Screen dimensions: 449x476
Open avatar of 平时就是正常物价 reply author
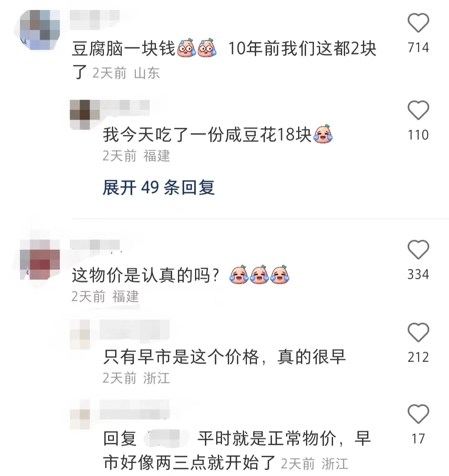[80, 415]
